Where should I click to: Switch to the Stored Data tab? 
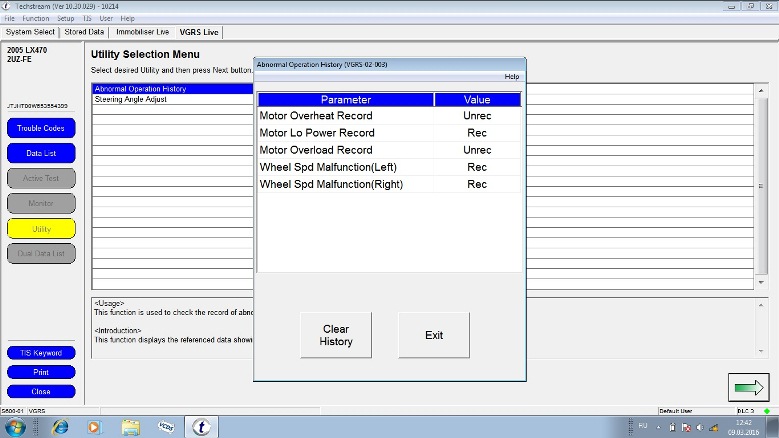(84, 32)
